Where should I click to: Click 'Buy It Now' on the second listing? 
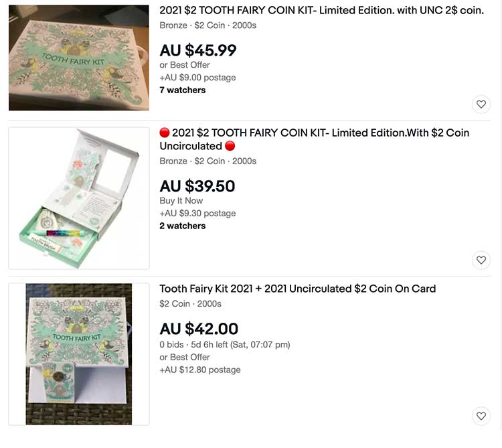(181, 201)
